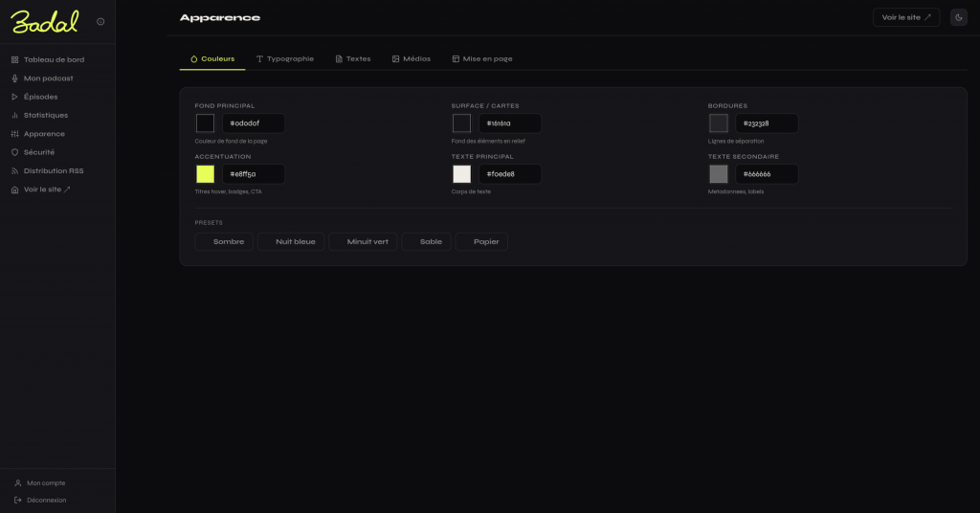Click Mon compte in the sidebar footer

pos(46,483)
